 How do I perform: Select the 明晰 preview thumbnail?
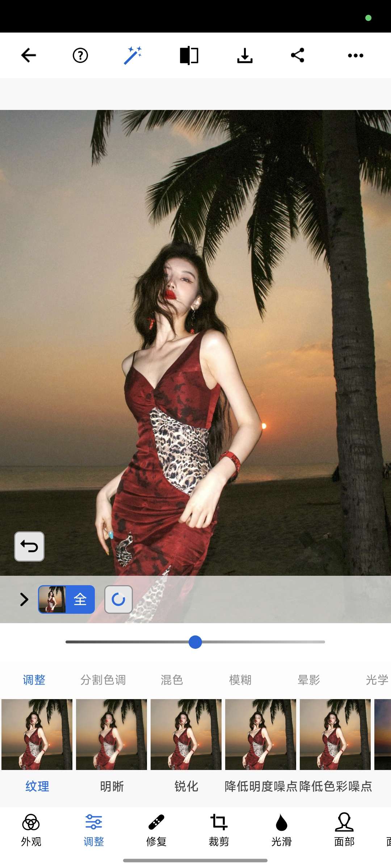(112, 734)
